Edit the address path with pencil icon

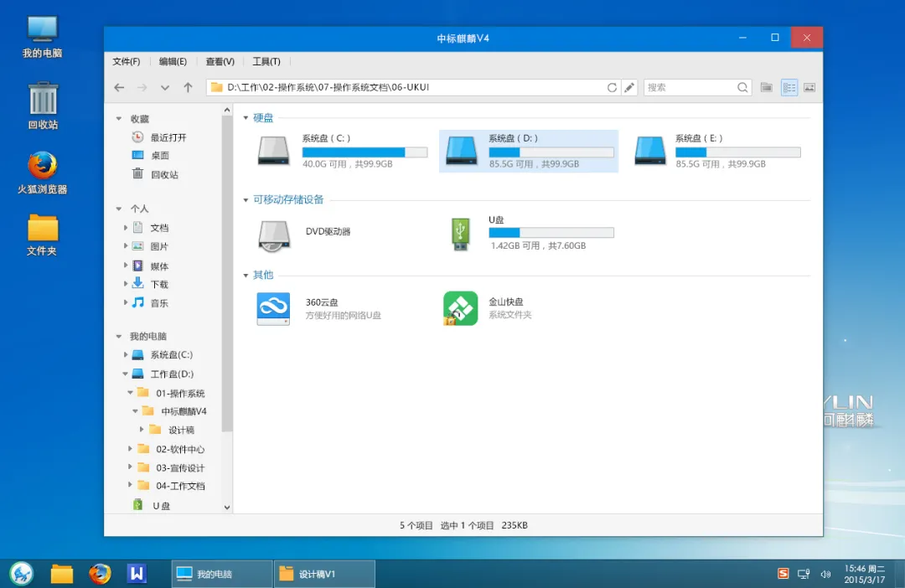click(x=629, y=88)
